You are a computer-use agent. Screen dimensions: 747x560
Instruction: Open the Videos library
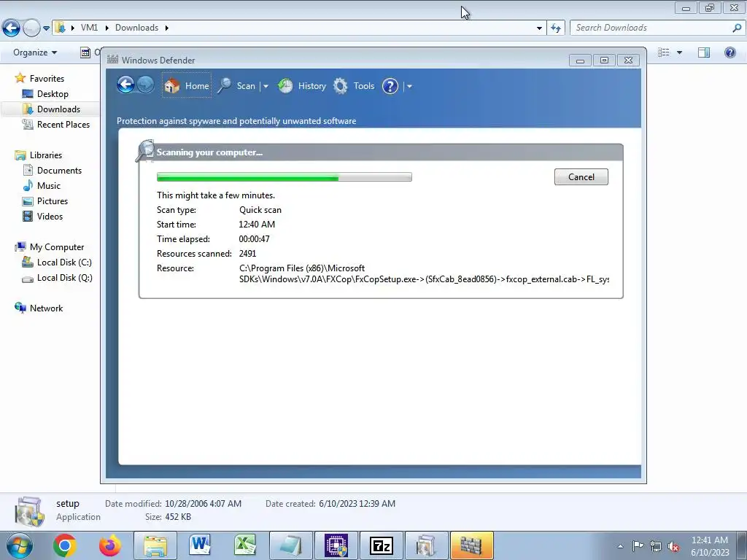click(x=50, y=216)
